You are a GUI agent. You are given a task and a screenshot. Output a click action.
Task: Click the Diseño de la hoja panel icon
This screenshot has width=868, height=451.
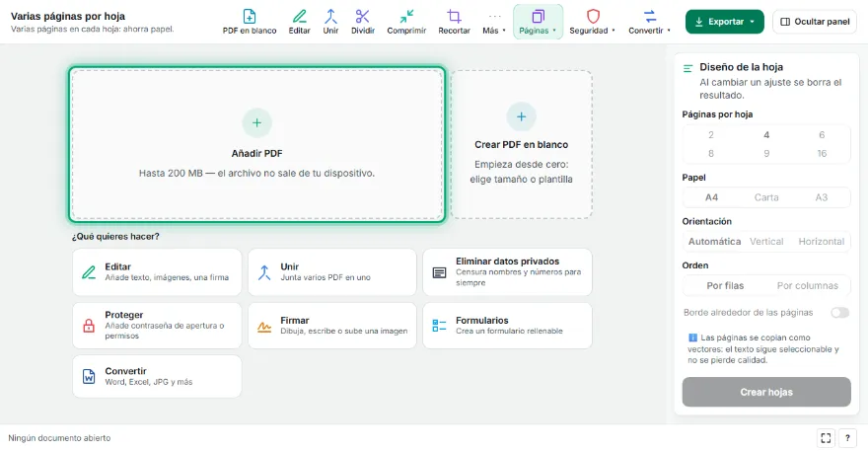tap(688, 68)
